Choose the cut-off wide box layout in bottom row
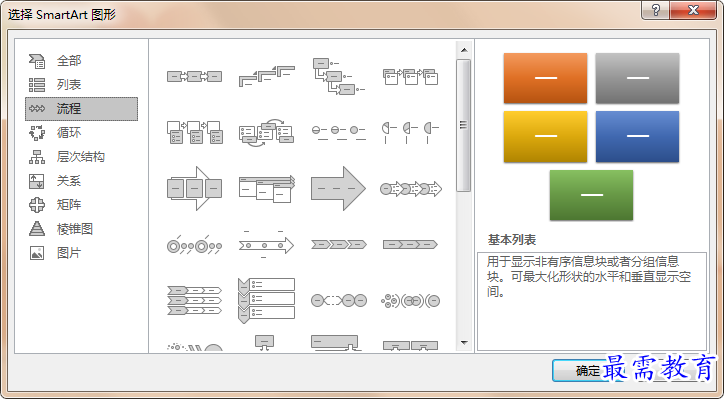 tap(336, 343)
